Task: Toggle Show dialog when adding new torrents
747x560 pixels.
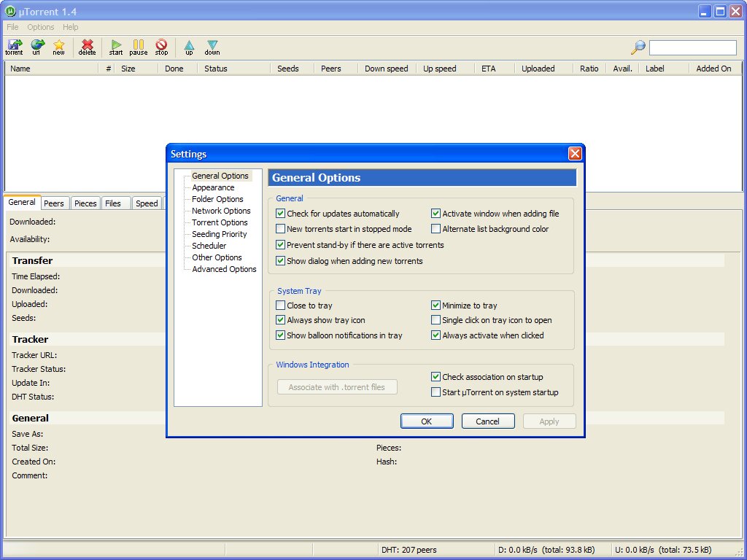Action: pos(281,261)
